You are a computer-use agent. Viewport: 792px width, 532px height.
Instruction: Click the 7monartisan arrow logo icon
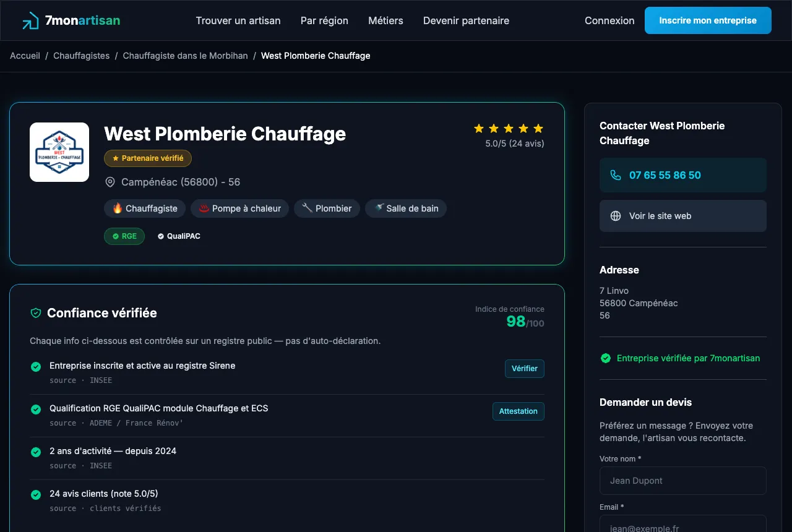click(30, 20)
